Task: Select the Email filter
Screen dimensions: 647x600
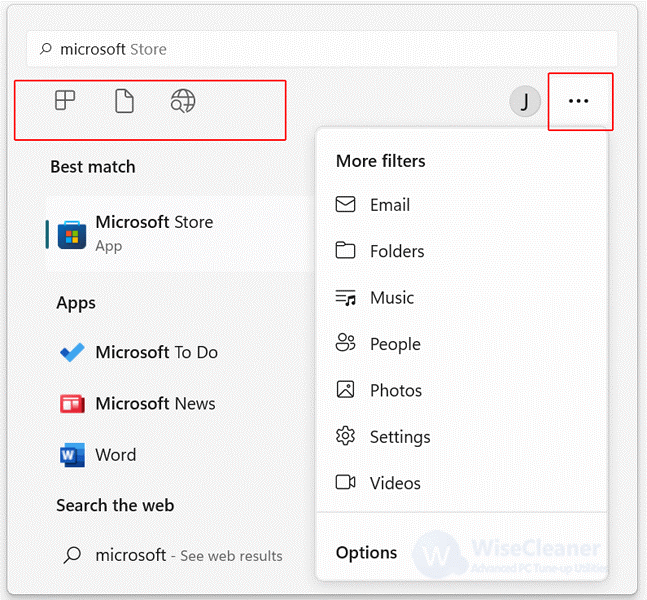Action: coord(461,205)
